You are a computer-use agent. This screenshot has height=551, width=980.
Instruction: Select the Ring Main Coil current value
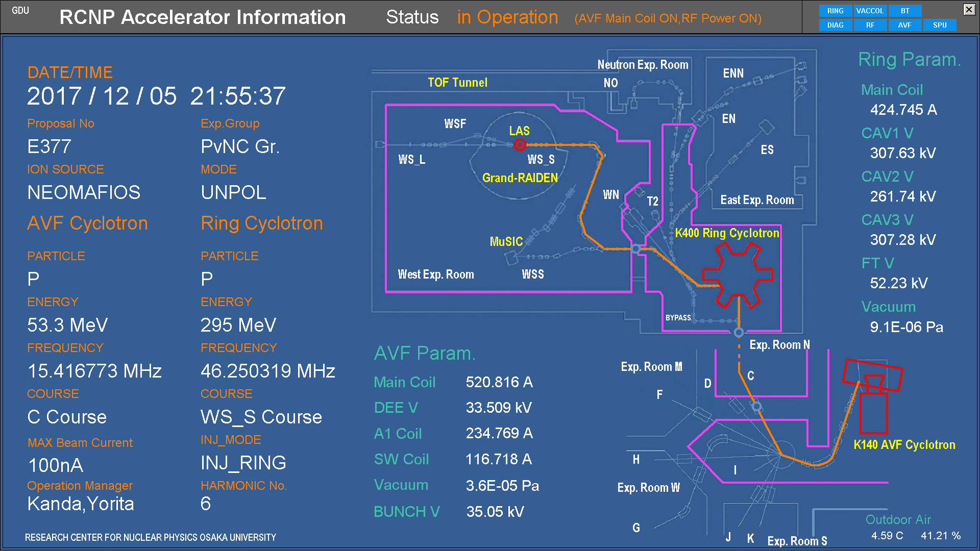click(x=903, y=110)
